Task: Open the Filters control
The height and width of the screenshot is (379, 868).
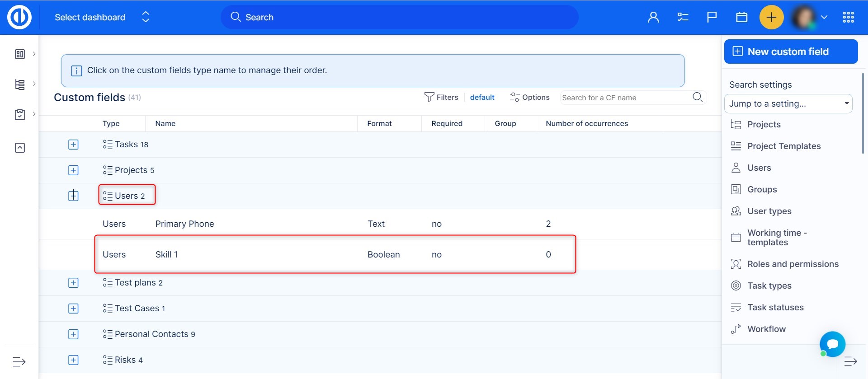Action: [x=441, y=98]
